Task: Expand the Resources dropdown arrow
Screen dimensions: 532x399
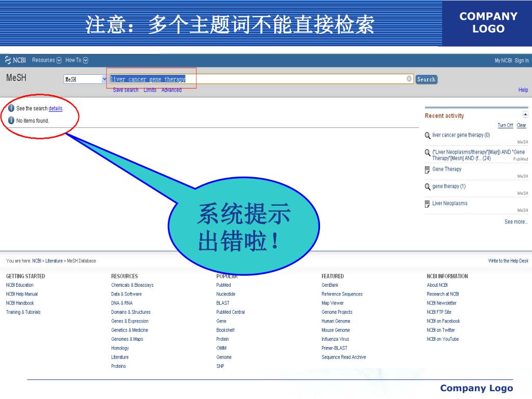Action: [59, 60]
